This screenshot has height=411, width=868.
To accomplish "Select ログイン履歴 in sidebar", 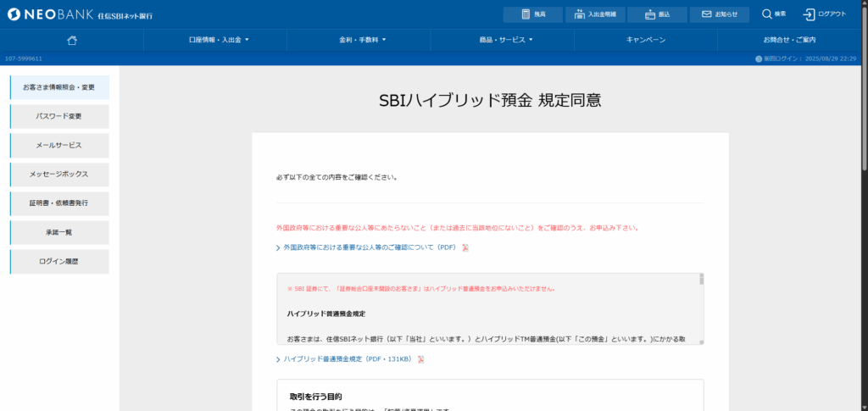I will click(x=59, y=261).
